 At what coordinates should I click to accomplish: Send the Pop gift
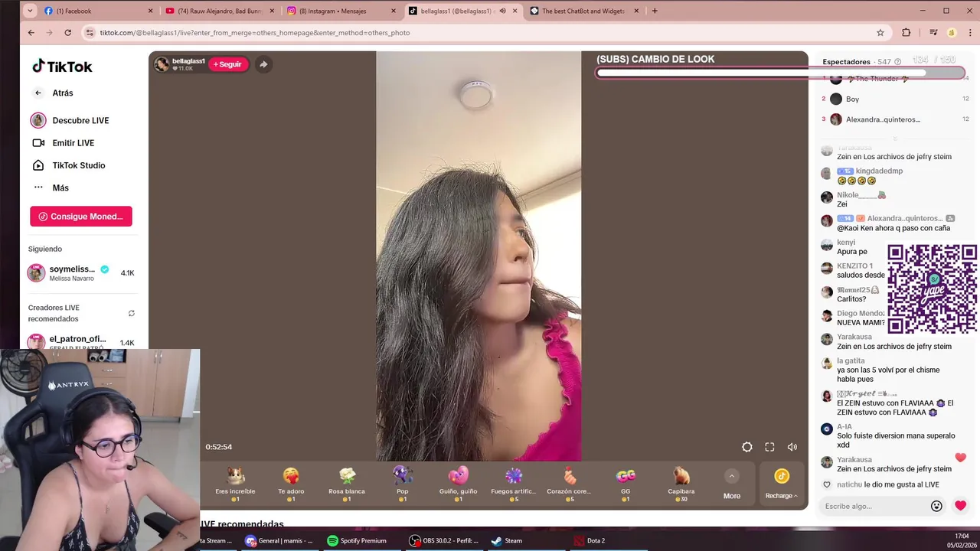pos(403,484)
